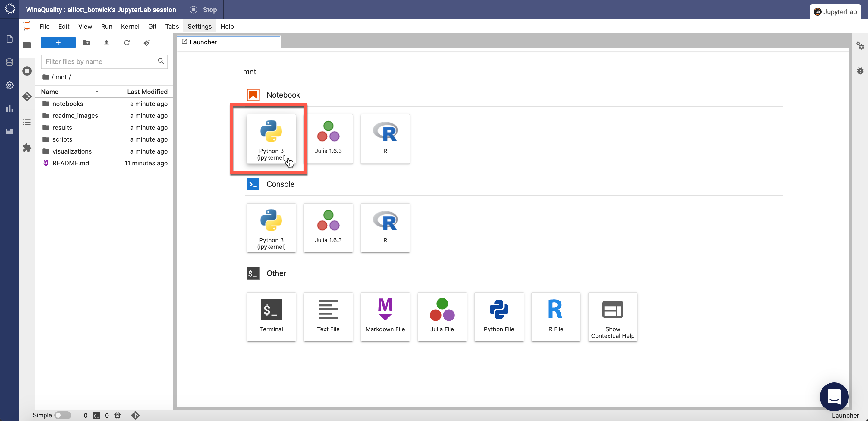Open a Julia 1.6.3 console
The width and height of the screenshot is (868, 421).
point(328,228)
